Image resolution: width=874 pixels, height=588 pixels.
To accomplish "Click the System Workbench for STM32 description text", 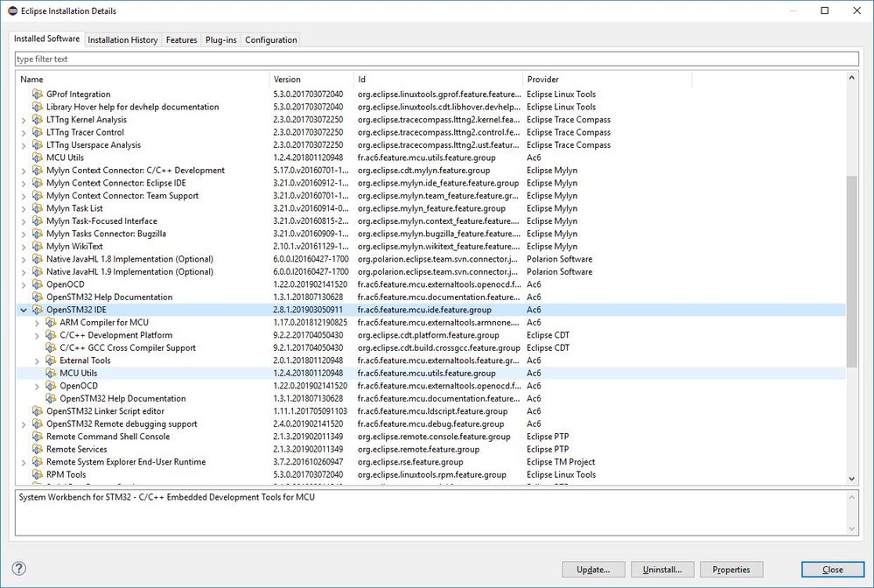I will pos(166,497).
